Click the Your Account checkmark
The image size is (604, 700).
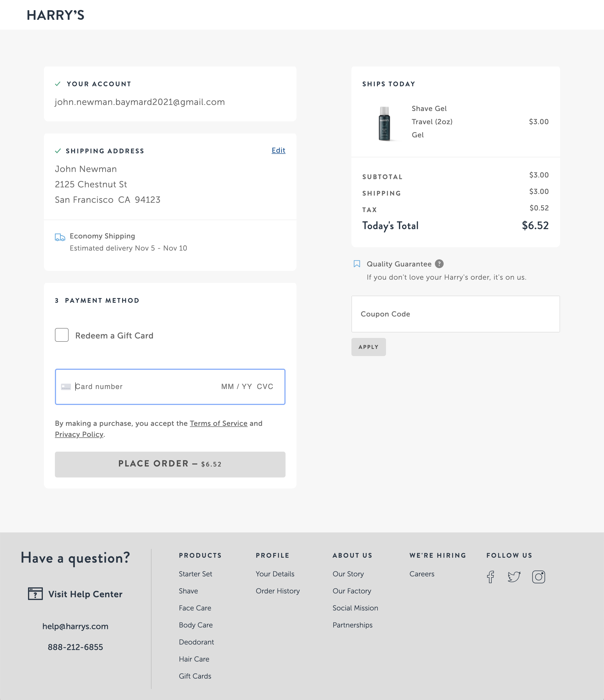pos(58,84)
